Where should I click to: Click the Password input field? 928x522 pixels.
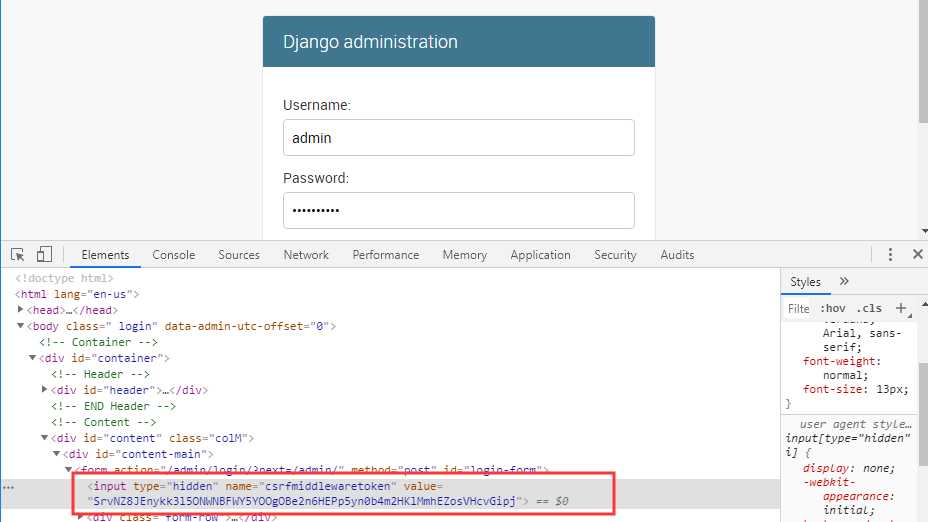(x=459, y=210)
